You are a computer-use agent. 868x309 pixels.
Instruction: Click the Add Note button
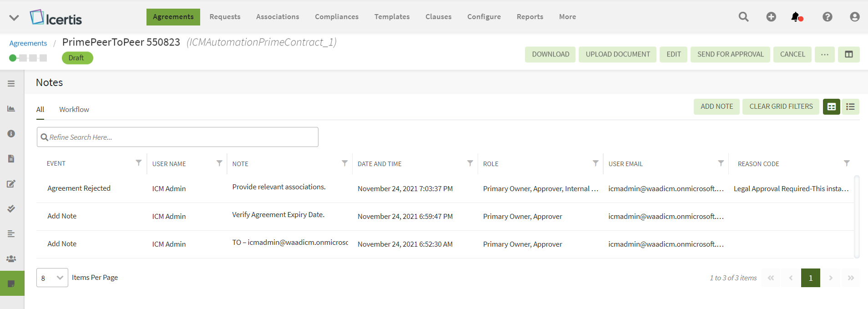point(717,106)
